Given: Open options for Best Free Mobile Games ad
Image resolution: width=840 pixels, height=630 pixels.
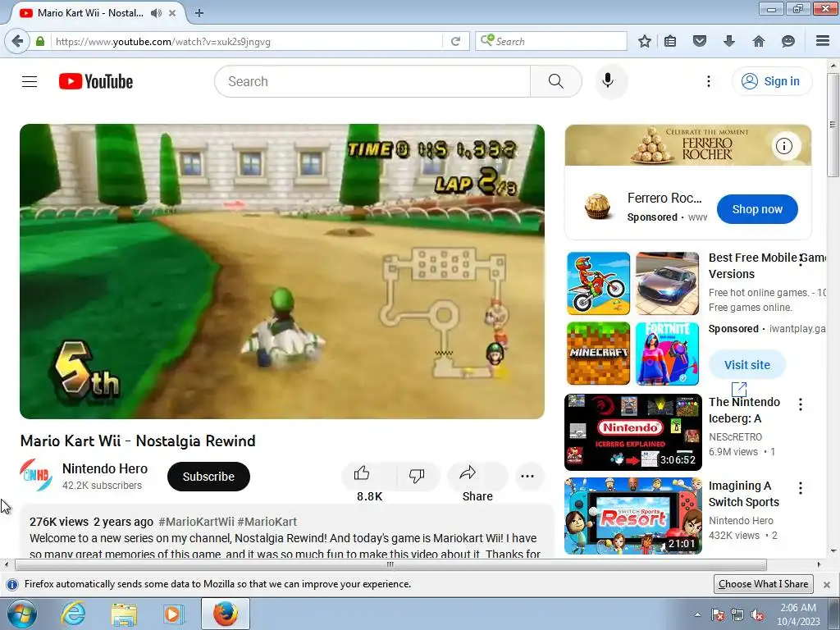Looking at the screenshot, I should tap(801, 260).
